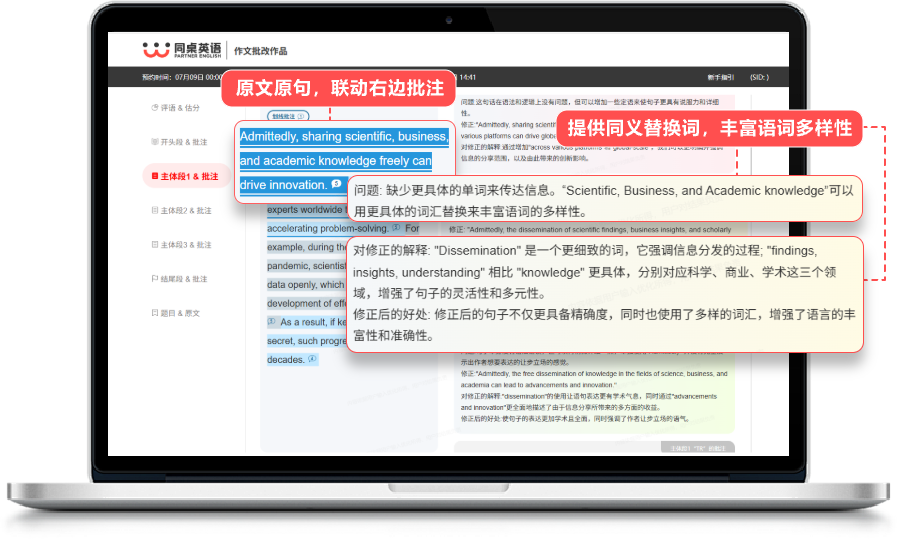
Task: Click the annotation marker after 'accelerating problem-solving.'
Action: tap(396, 227)
